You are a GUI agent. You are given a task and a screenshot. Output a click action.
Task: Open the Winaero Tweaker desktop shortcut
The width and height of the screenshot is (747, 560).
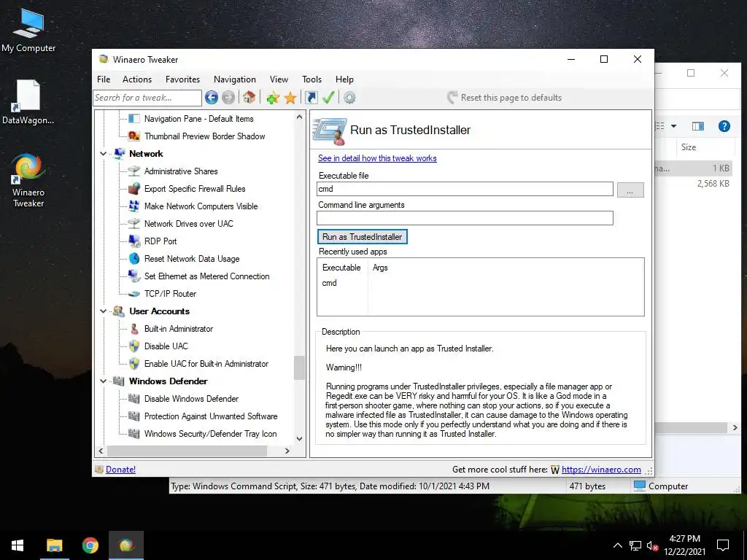tap(28, 180)
